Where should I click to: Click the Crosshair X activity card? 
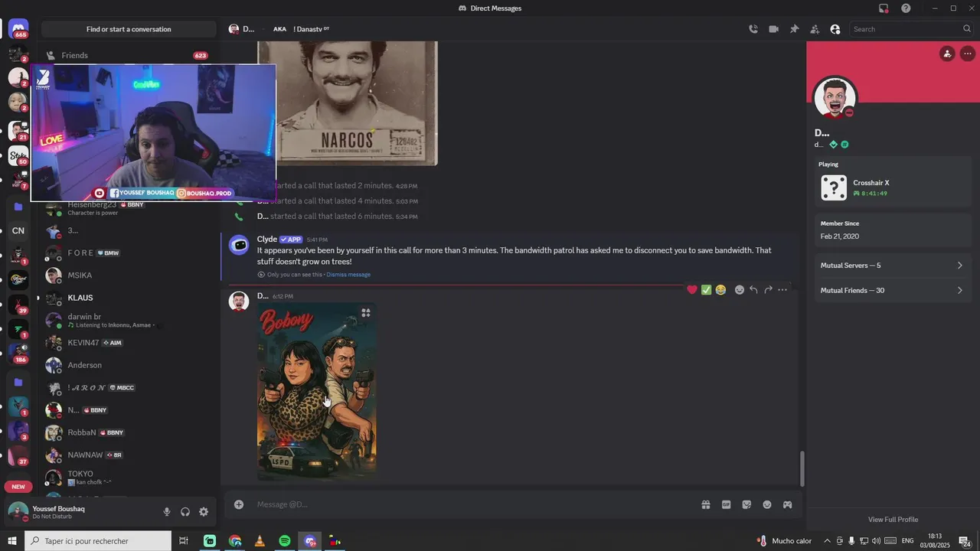click(891, 187)
